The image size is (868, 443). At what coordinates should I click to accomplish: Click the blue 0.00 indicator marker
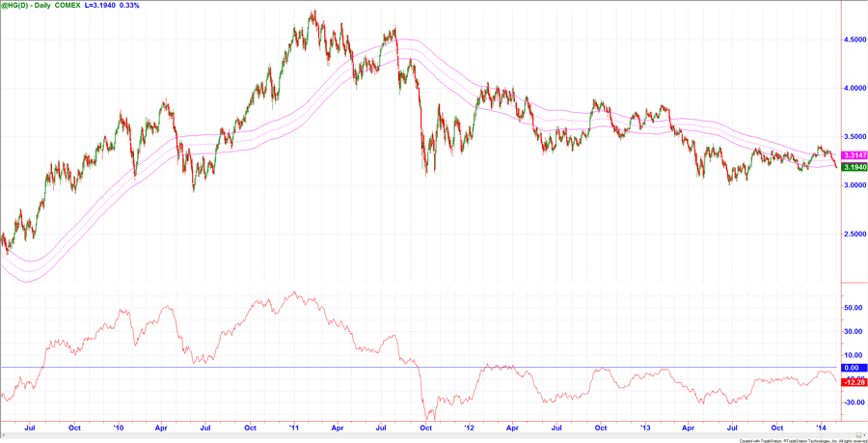click(x=852, y=368)
